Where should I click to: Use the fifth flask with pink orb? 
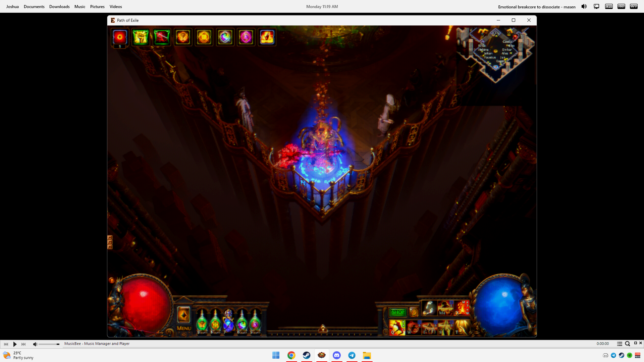point(255,322)
